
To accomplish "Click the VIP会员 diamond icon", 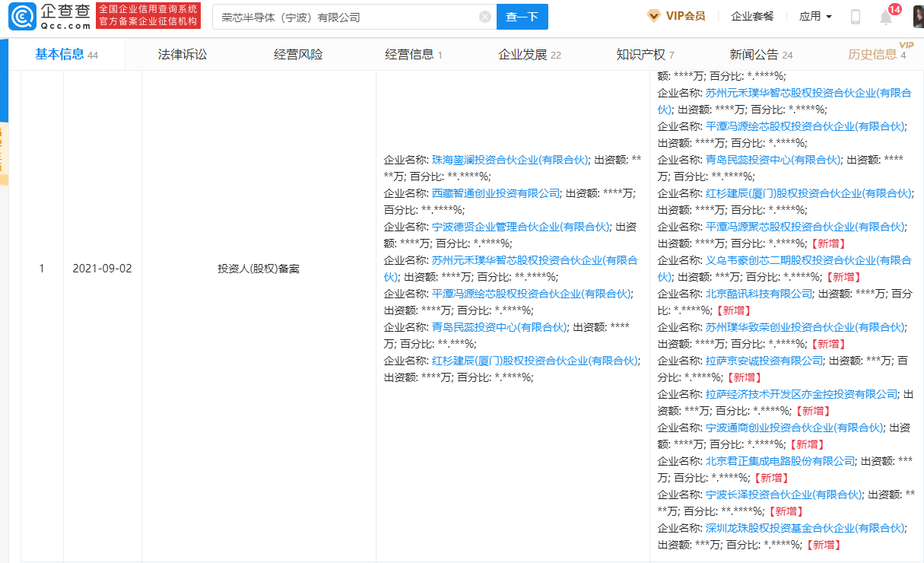I will (653, 16).
